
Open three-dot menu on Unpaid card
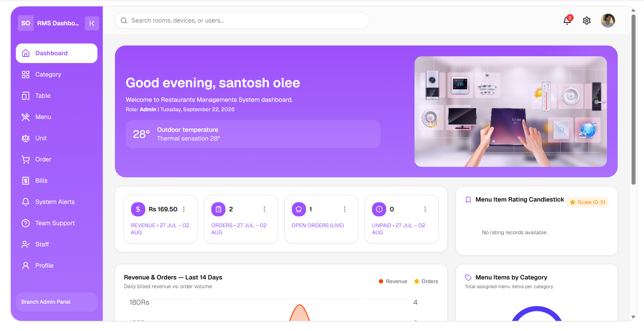click(425, 209)
